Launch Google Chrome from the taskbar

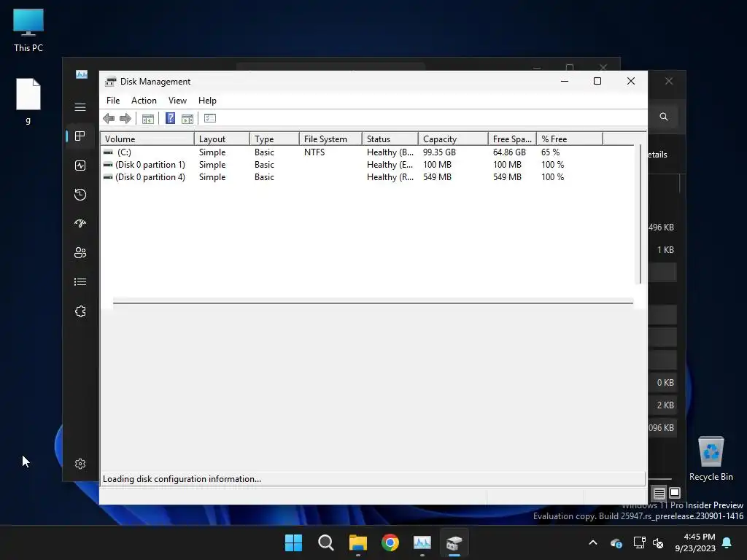[390, 542]
